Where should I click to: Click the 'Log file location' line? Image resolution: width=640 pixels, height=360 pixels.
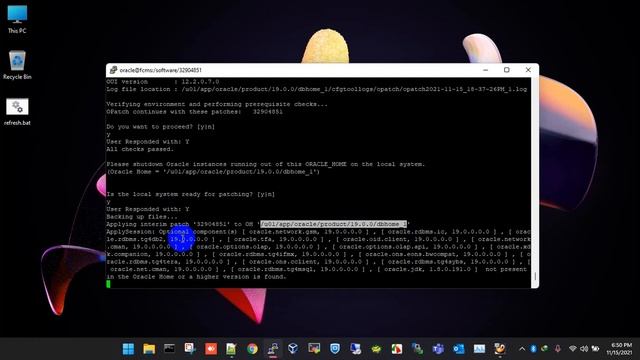317,89
